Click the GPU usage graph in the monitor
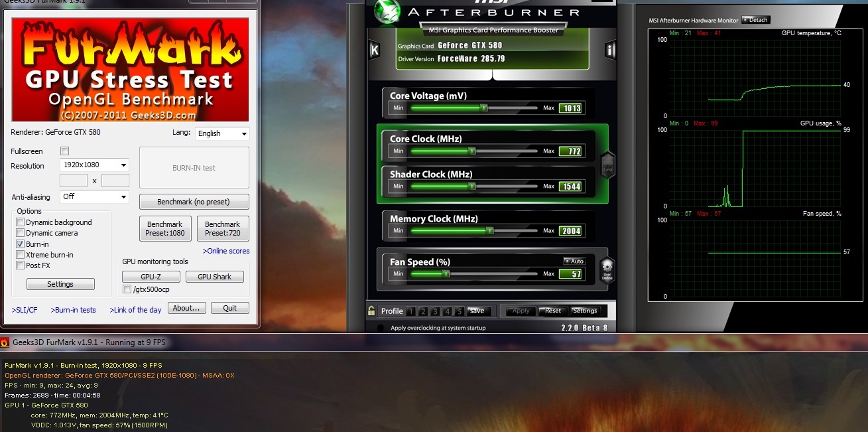The height and width of the screenshot is (432, 868). click(x=755, y=168)
